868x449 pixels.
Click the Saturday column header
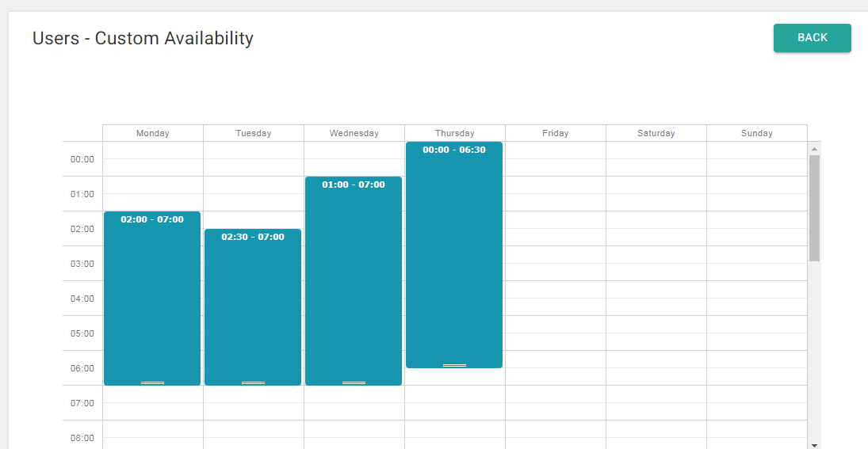[x=656, y=133]
